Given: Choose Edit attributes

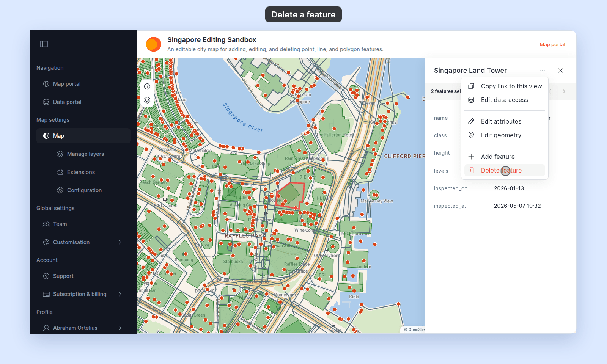Looking at the screenshot, I should tap(505, 121).
